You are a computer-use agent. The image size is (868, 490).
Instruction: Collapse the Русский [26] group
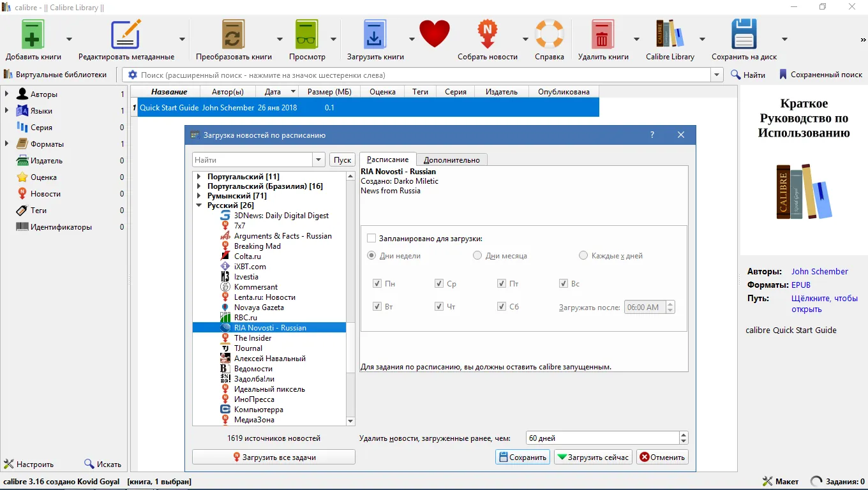(x=199, y=205)
